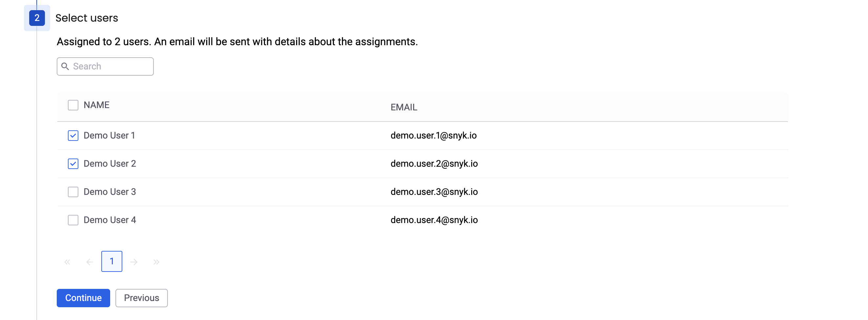Screen dimensions: 868x320
Task: Check the Demo User 4 checkbox
Action: (73, 220)
